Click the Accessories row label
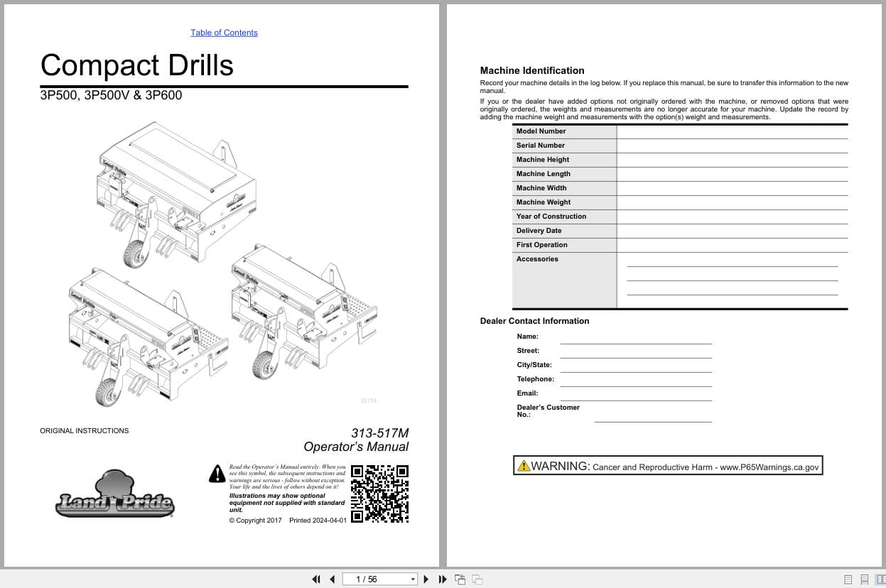This screenshot has height=588, width=886. click(x=537, y=259)
